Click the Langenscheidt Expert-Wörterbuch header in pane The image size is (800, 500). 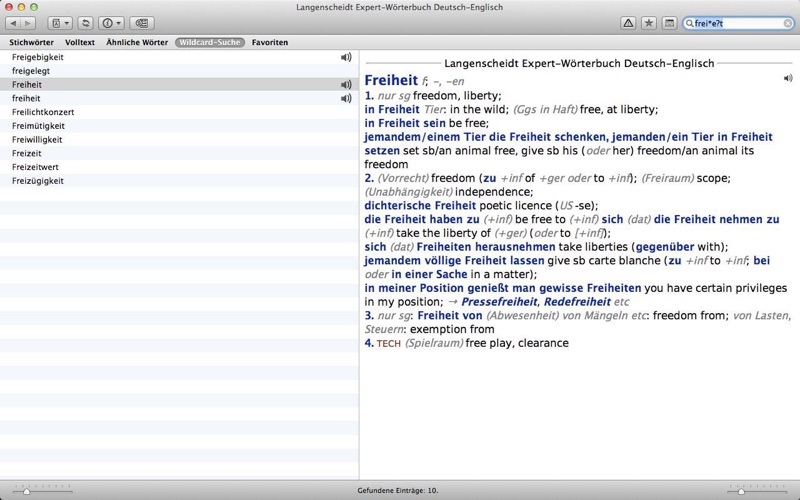point(579,64)
